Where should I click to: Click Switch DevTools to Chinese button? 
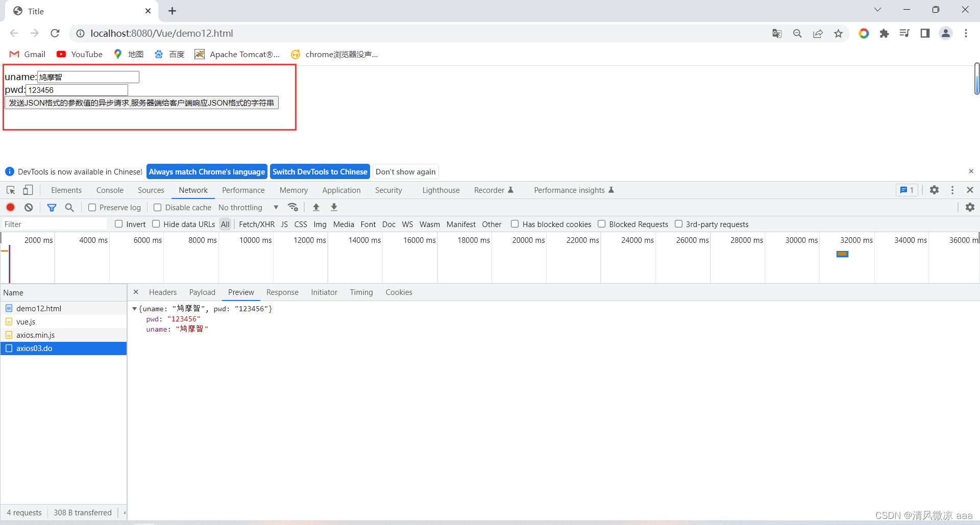pos(320,171)
